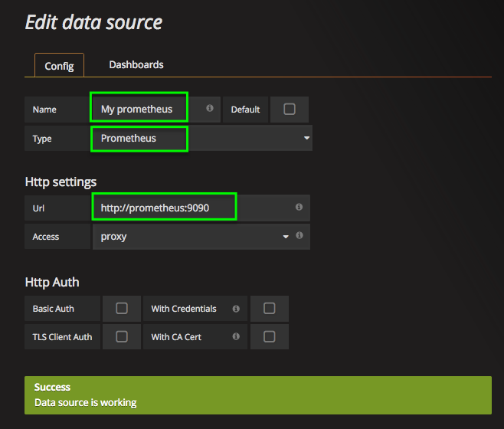Click the TLS Client Auth label
This screenshot has width=504, height=429.
point(62,337)
